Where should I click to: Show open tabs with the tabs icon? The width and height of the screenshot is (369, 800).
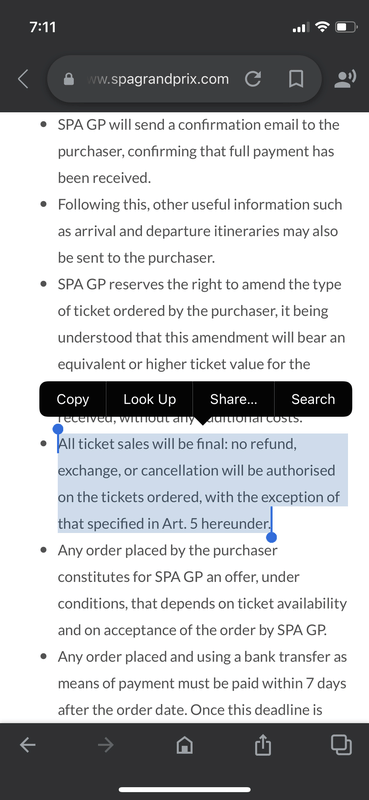341,744
